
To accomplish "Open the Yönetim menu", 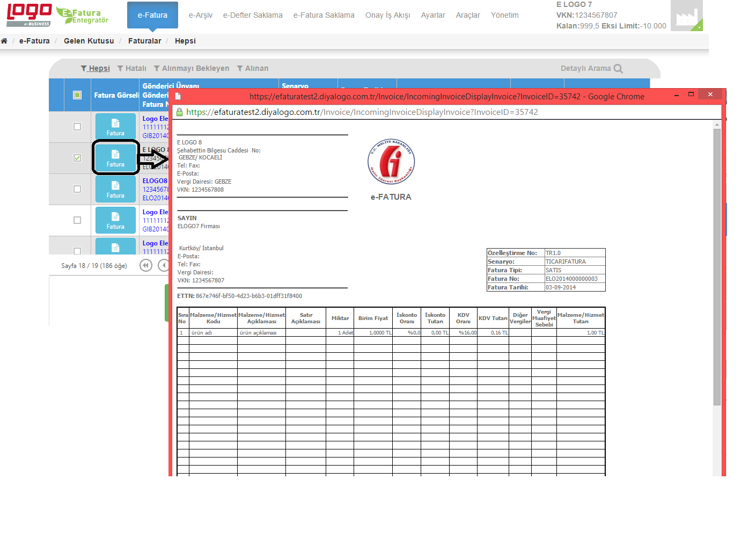I will (505, 15).
